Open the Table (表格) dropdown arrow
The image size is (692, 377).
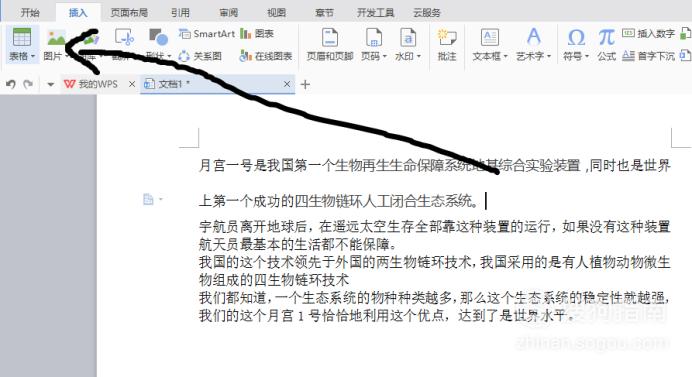pyautogui.click(x=33, y=57)
